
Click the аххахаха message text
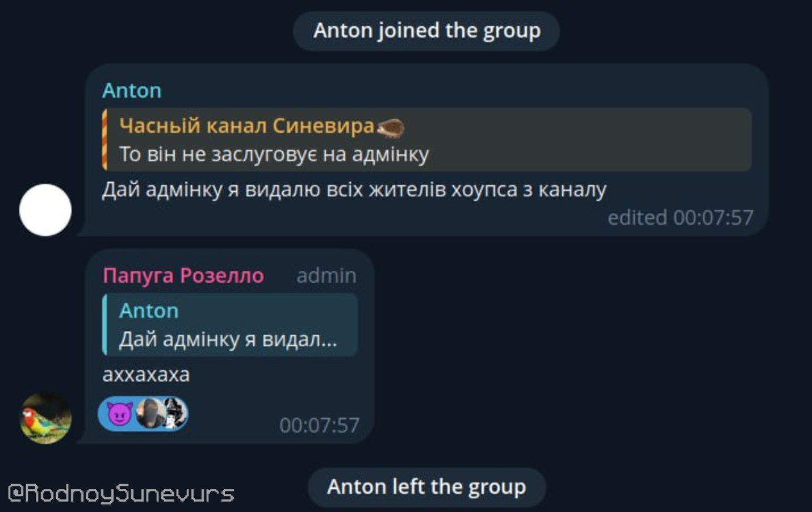[146, 375]
